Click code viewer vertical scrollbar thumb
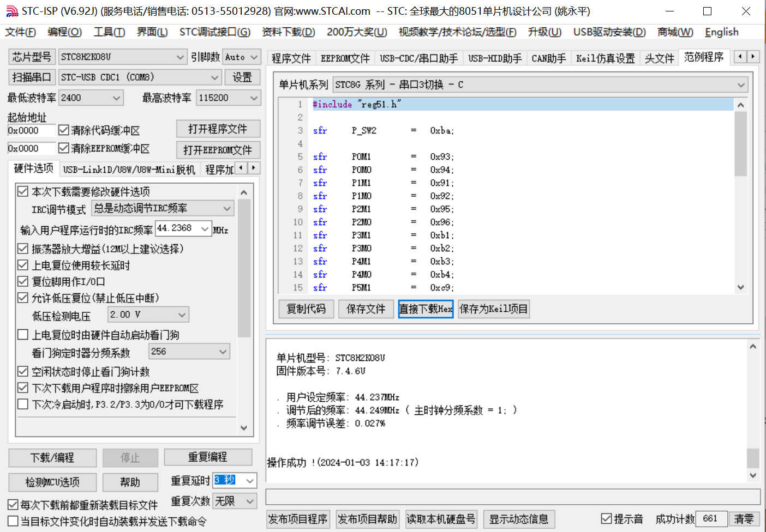The height and width of the screenshot is (532, 766). pos(740,143)
